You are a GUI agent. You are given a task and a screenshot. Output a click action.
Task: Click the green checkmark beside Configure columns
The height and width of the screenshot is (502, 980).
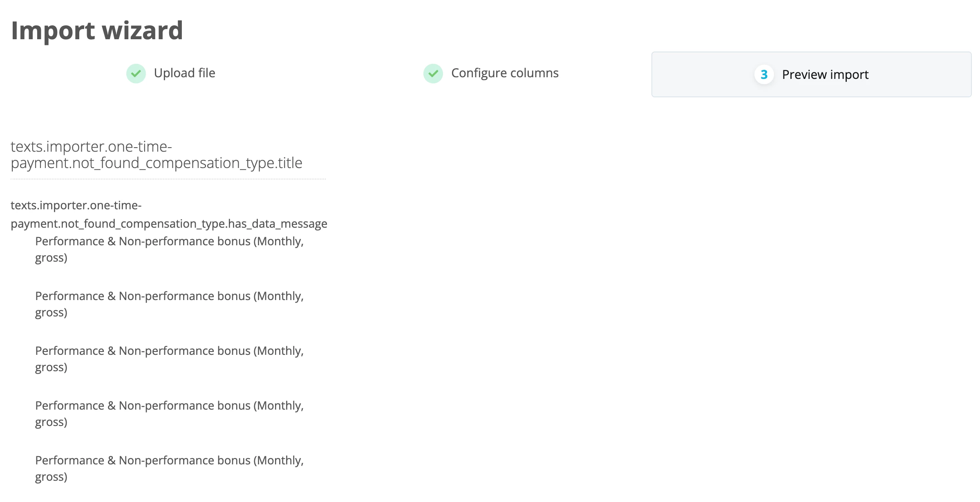[x=433, y=74]
